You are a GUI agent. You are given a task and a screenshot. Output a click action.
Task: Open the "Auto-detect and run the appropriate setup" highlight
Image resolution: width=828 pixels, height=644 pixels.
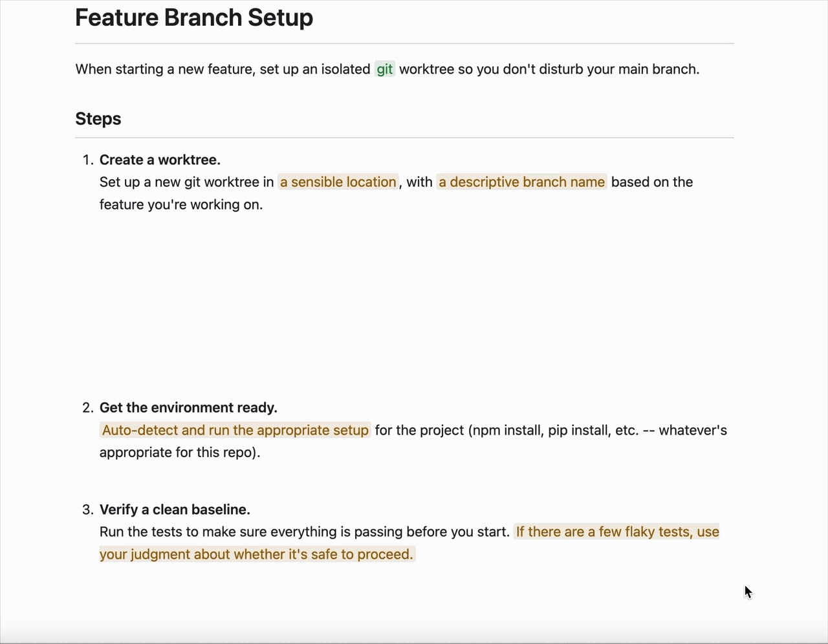tap(235, 431)
